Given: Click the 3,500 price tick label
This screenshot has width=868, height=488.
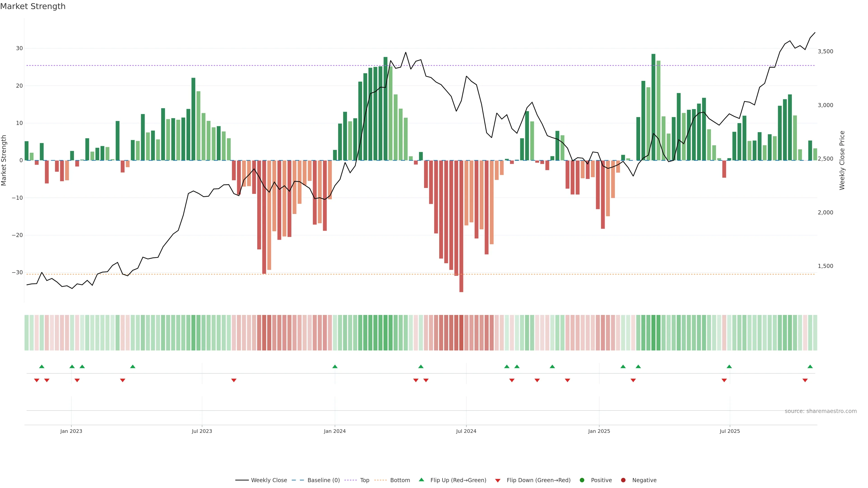Looking at the screenshot, I should pos(825,52).
